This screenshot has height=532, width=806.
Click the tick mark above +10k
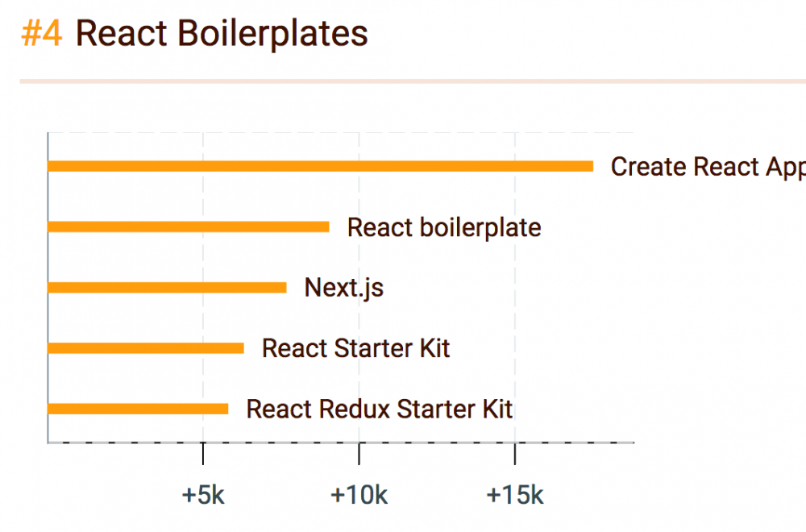[x=359, y=453]
